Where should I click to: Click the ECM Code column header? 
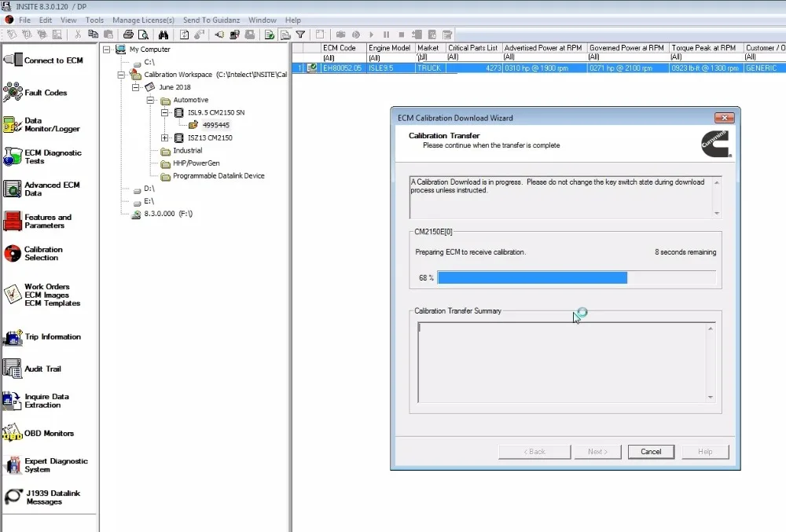[x=343, y=48]
